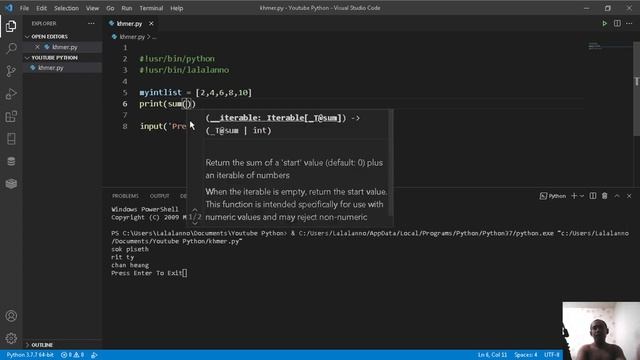This screenshot has width=640, height=360.
Task: Select khmer.py under Open Editors
Action: (64, 47)
